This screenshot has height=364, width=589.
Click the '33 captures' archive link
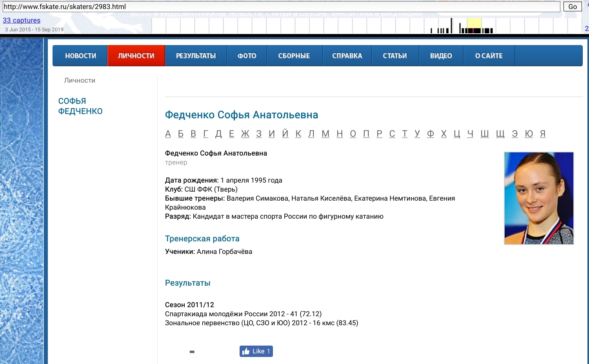tap(22, 20)
